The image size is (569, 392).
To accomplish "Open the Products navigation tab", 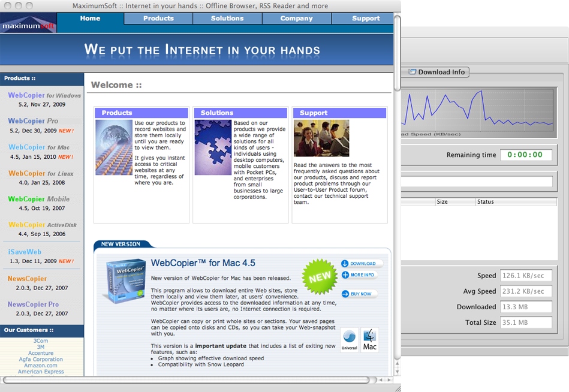I will [x=158, y=19].
